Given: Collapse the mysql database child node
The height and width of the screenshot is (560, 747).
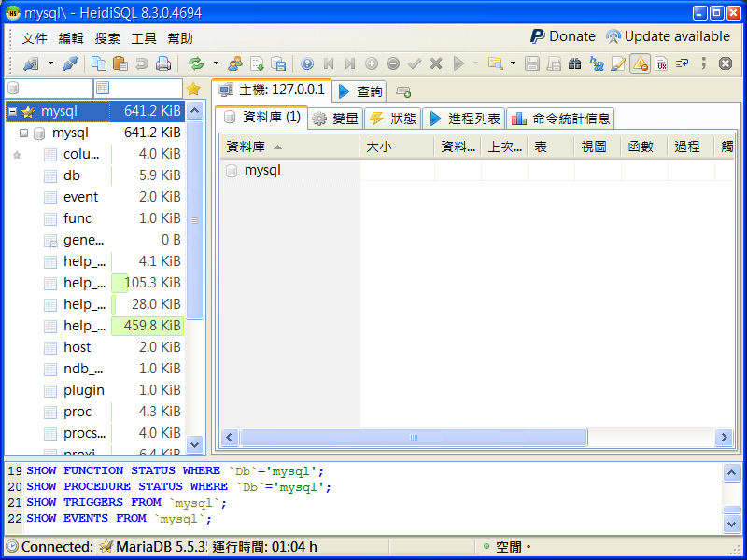Looking at the screenshot, I should pyautogui.click(x=23, y=133).
